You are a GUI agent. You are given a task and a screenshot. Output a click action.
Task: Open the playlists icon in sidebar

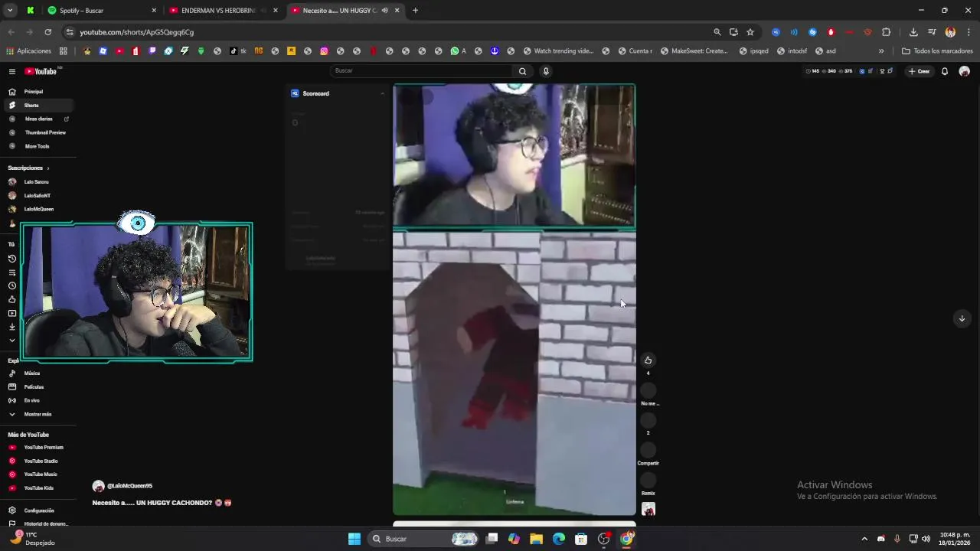[x=11, y=272]
